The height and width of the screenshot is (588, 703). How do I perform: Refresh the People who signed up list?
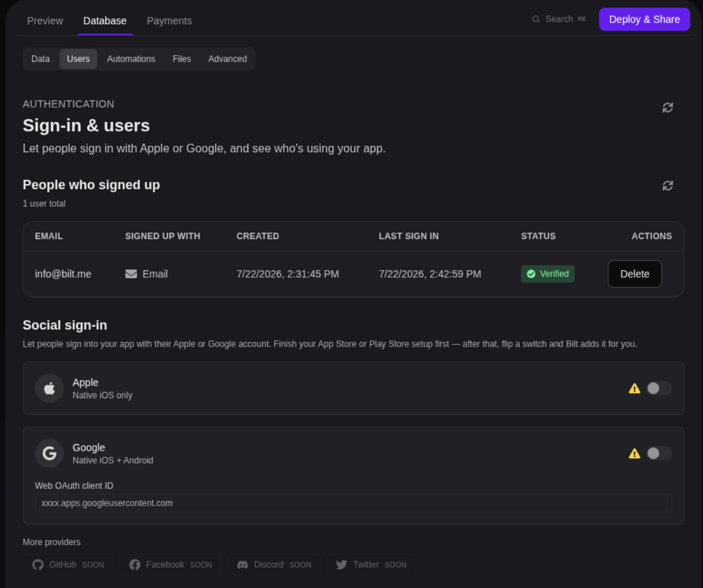point(667,186)
